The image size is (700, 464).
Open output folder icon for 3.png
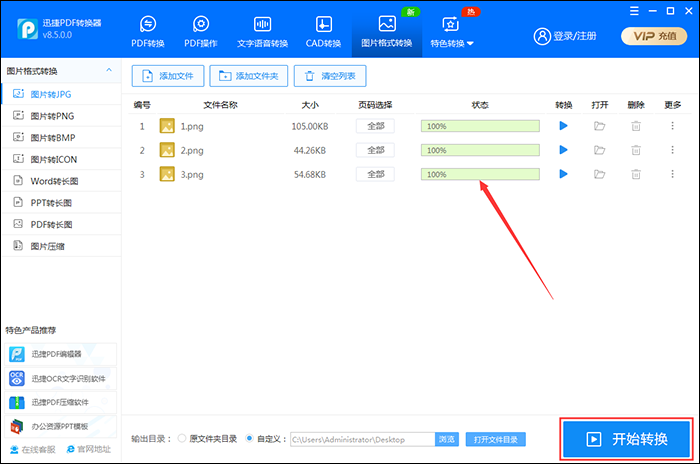tap(600, 174)
